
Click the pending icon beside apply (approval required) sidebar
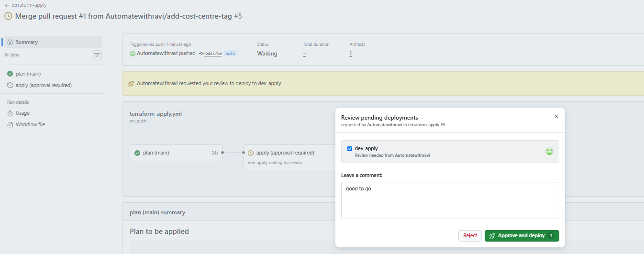(10, 85)
